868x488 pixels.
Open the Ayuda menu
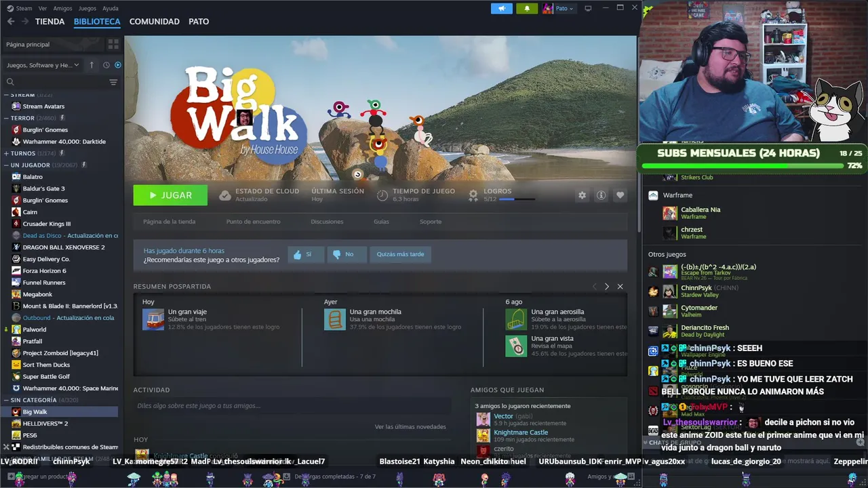click(110, 8)
